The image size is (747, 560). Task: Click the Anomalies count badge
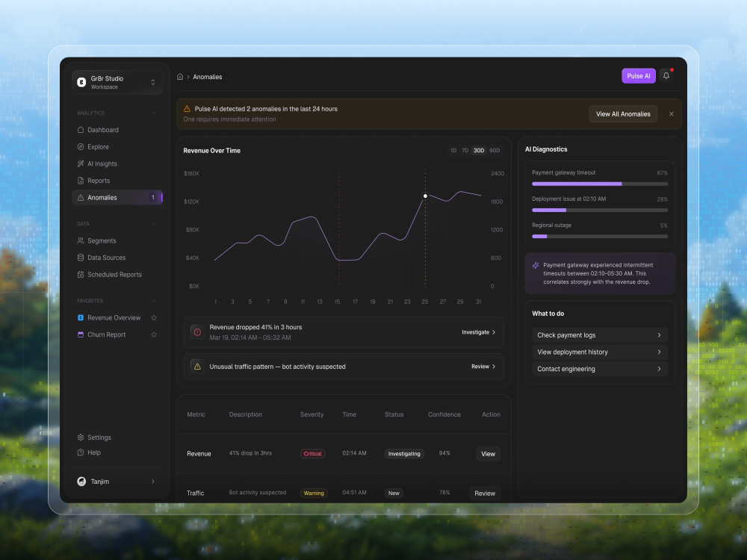(153, 197)
